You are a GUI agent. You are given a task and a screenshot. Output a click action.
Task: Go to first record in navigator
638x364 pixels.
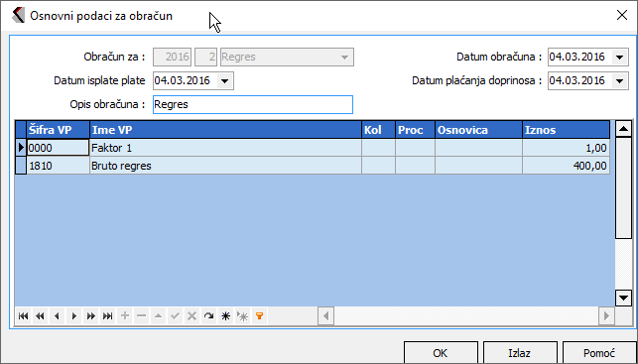[x=23, y=316]
